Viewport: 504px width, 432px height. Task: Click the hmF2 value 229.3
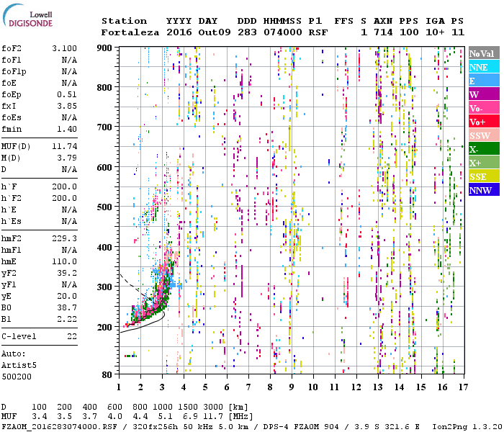64,238
